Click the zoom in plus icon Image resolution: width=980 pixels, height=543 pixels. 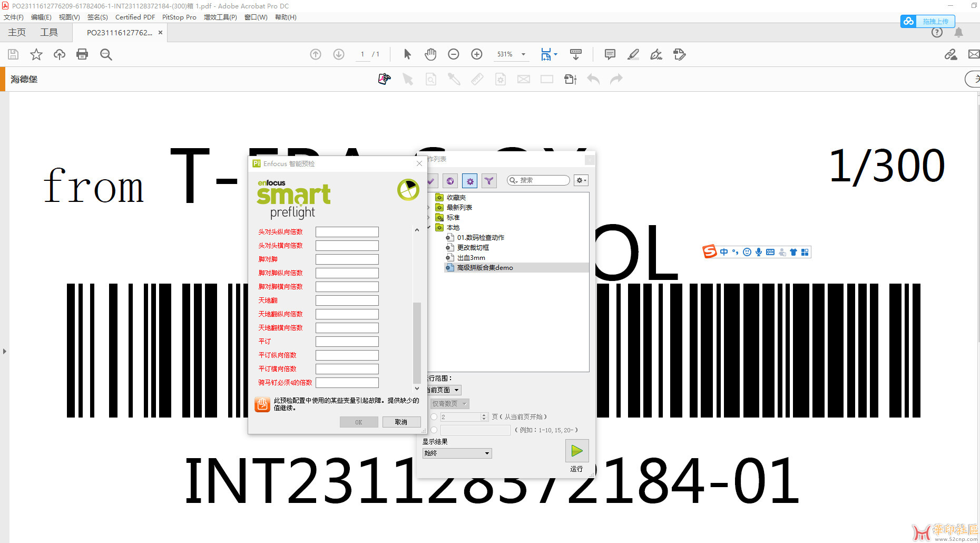477,54
